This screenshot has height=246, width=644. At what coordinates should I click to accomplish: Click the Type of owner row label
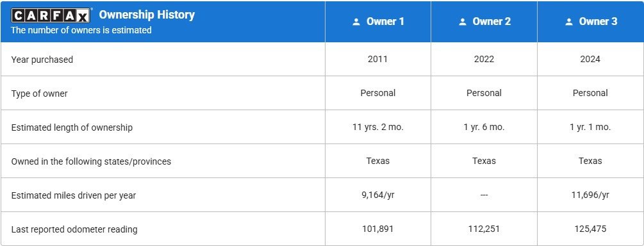[40, 94]
